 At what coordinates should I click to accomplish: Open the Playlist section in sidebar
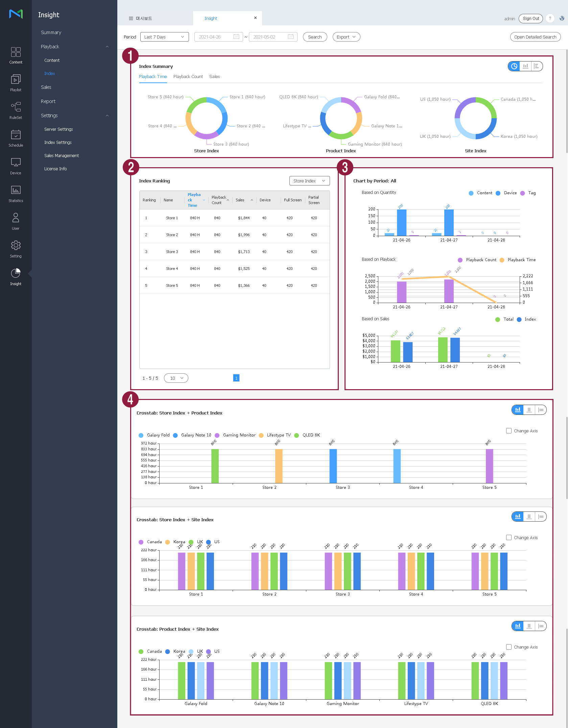tap(16, 83)
